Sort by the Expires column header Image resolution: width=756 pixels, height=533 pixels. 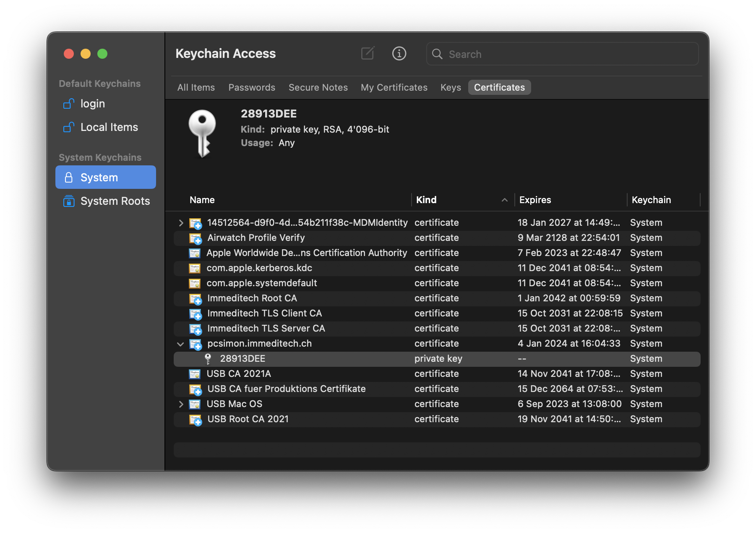(x=535, y=200)
